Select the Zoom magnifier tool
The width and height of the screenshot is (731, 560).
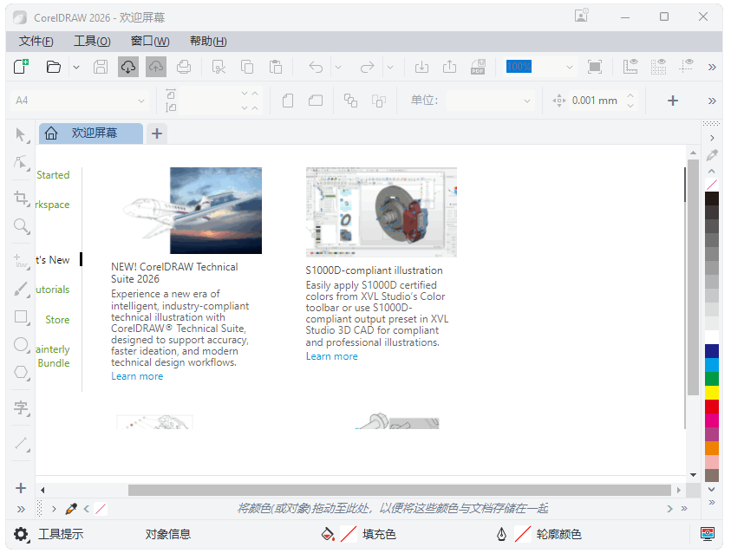[22, 226]
